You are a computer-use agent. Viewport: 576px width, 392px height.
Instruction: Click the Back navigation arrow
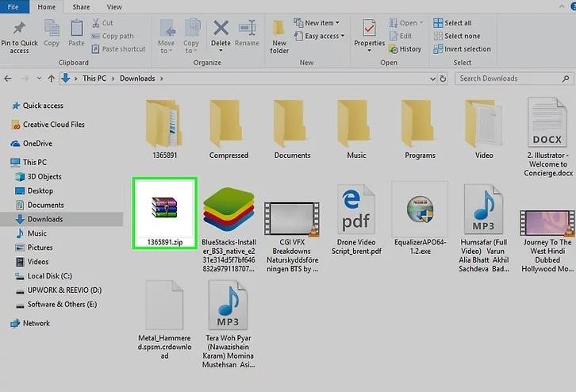point(8,79)
